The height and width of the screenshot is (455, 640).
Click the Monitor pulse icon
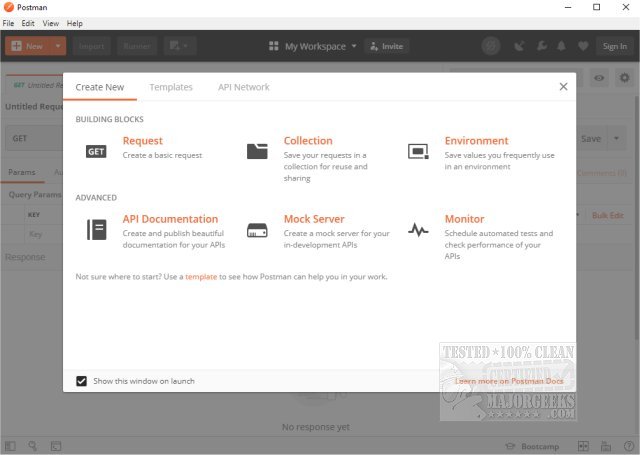418,229
